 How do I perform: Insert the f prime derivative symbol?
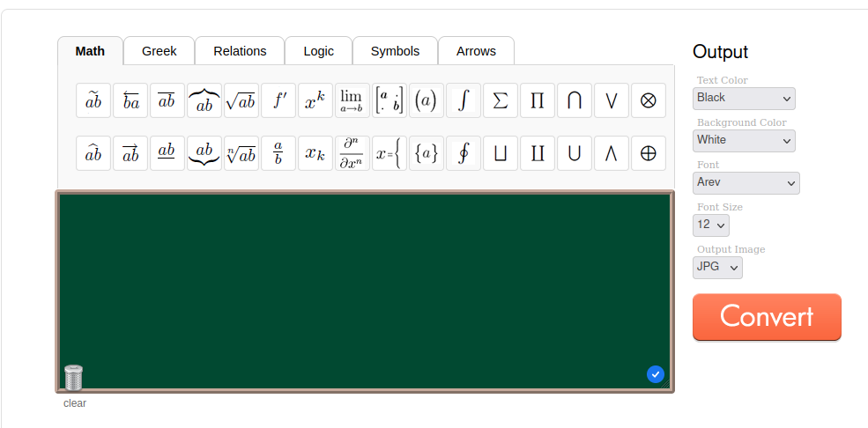pyautogui.click(x=278, y=100)
